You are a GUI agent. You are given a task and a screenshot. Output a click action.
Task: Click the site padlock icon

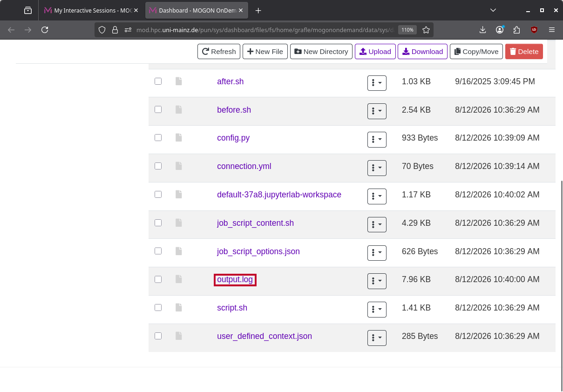(x=115, y=30)
